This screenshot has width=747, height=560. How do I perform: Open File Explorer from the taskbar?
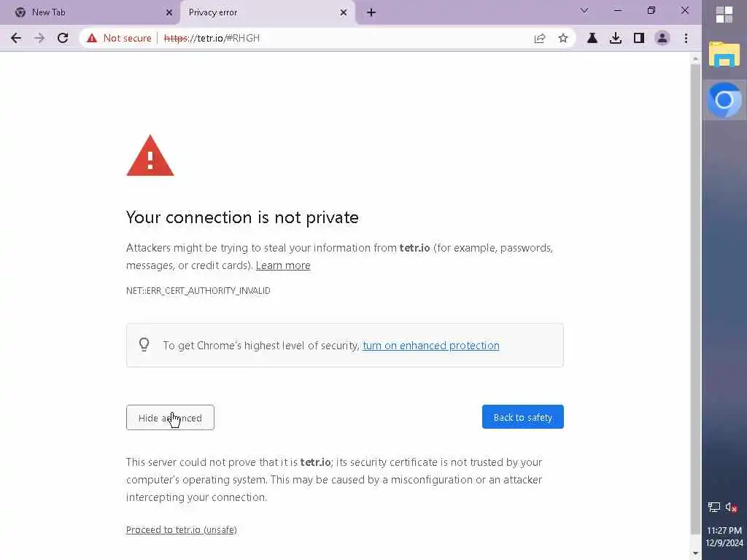pos(724,55)
